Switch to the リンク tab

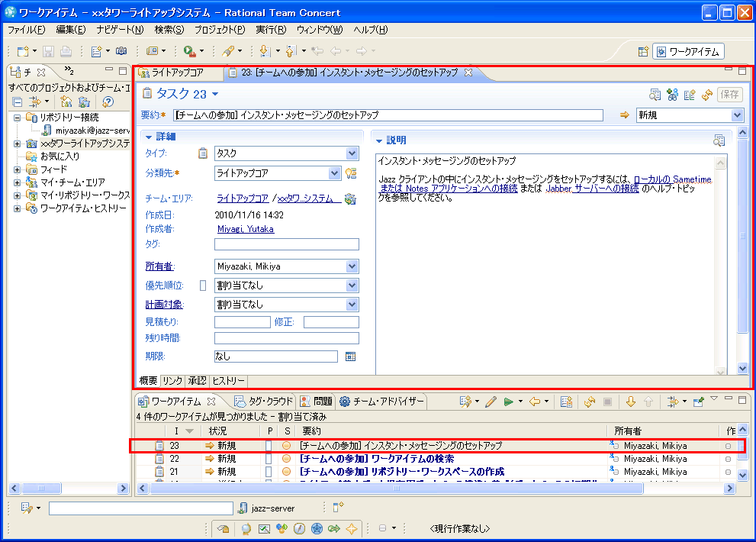(x=172, y=381)
